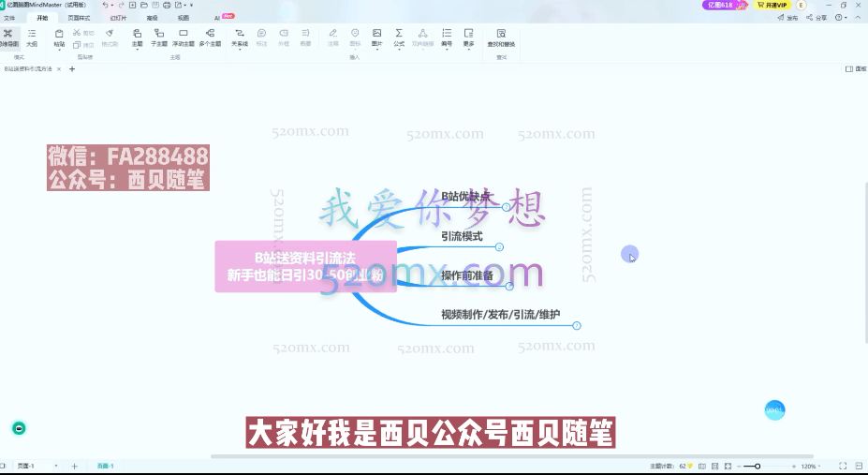
Task: Click the Print icon
Action: pyautogui.click(x=167, y=5)
